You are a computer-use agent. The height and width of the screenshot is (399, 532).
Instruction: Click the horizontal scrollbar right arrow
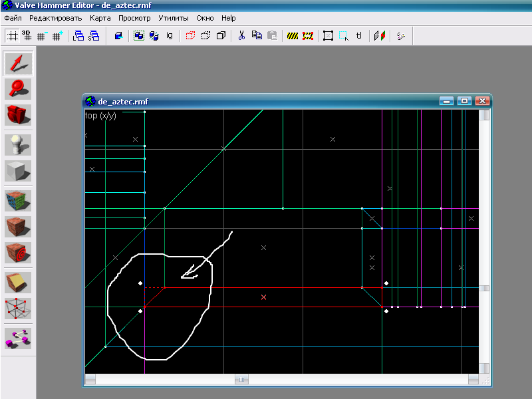click(x=473, y=379)
